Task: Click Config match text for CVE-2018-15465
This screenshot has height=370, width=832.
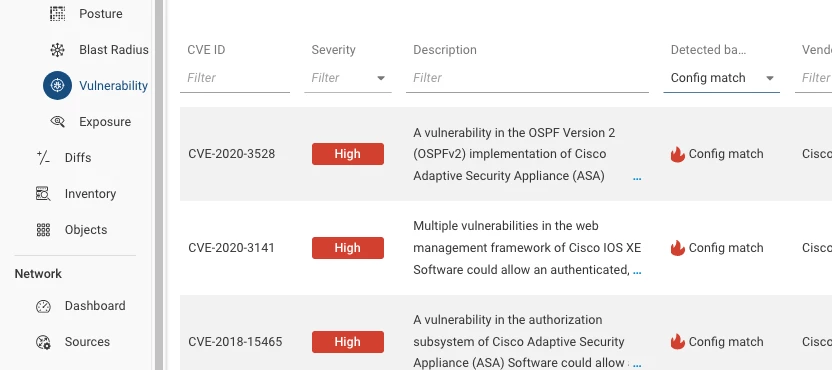Action: 726,342
